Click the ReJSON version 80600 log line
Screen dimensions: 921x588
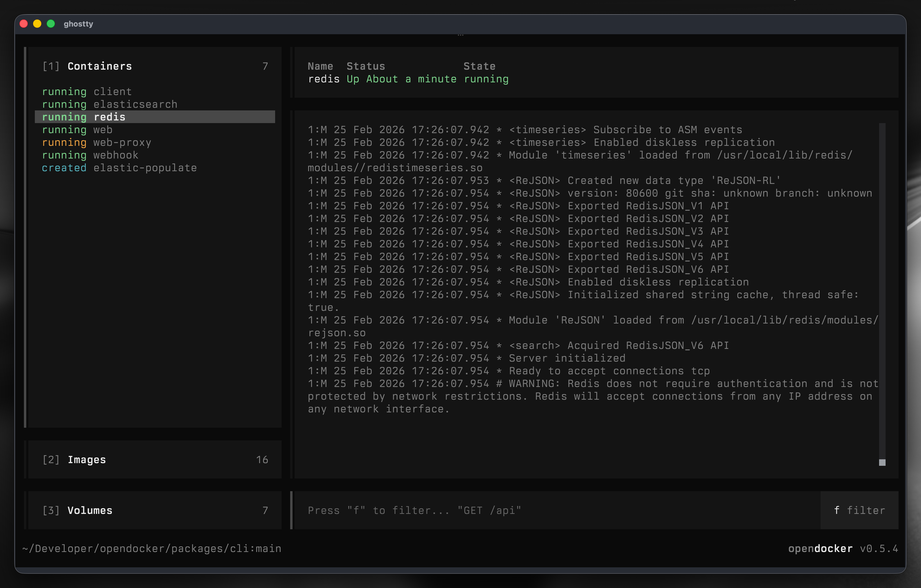coord(590,193)
